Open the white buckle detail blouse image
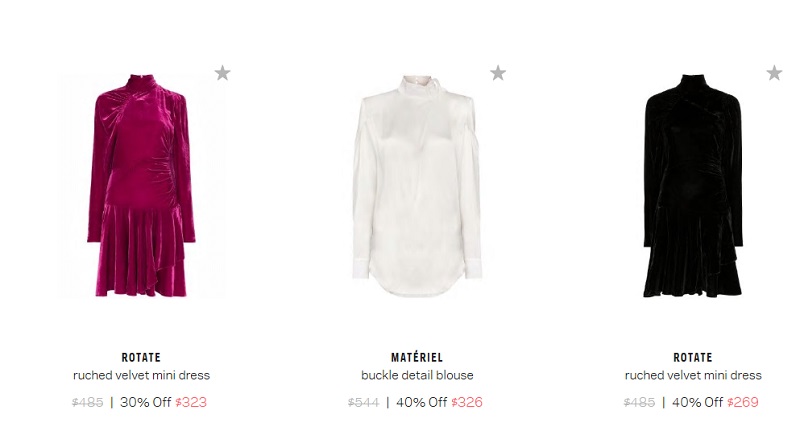The height and width of the screenshot is (439, 800). [x=417, y=185]
